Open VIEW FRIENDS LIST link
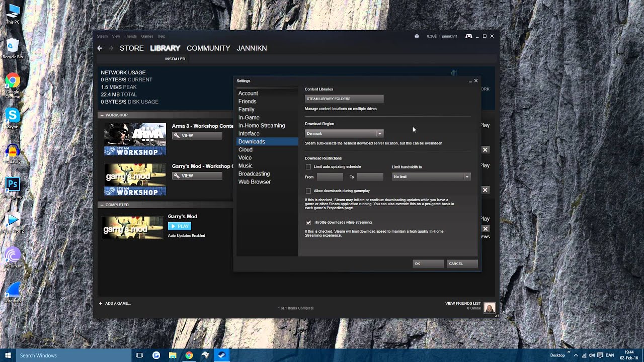This screenshot has width=644, height=362. pyautogui.click(x=463, y=303)
